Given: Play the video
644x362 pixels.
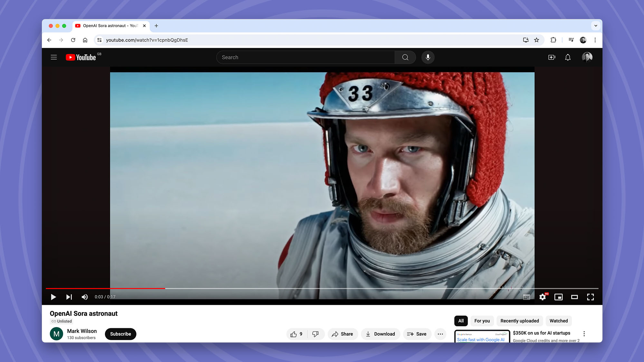Looking at the screenshot, I should [x=53, y=297].
